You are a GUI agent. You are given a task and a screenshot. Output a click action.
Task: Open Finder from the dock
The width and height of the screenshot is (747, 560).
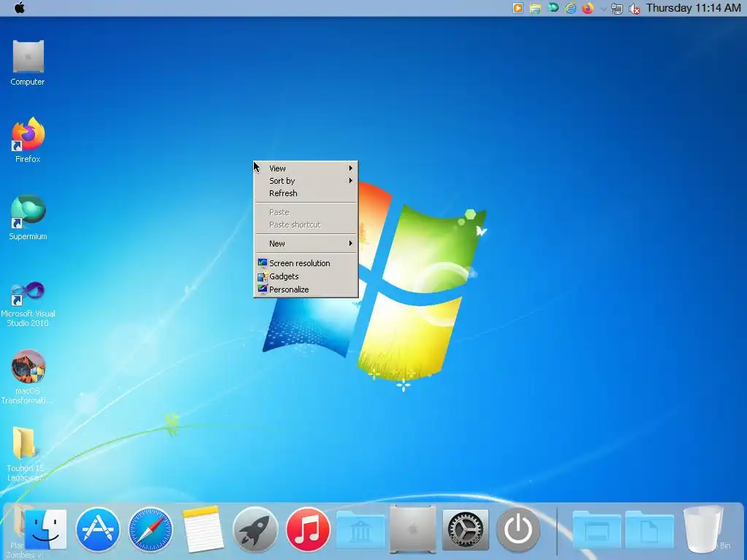(x=45, y=529)
